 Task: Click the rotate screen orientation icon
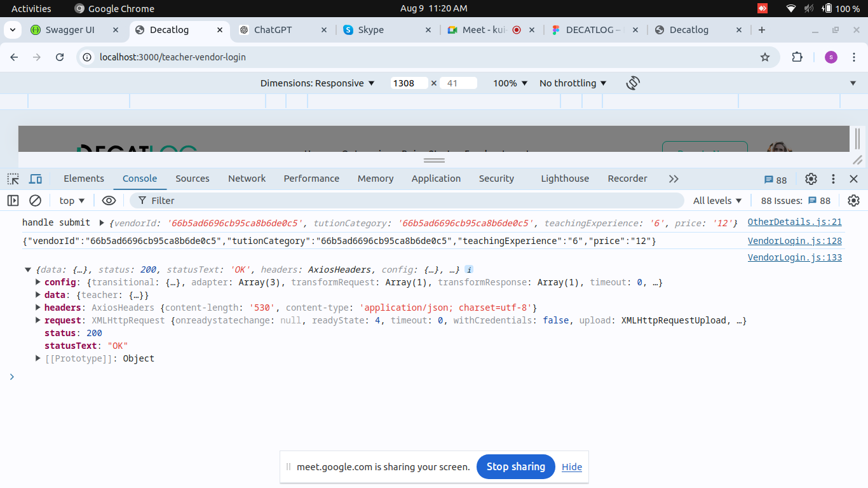(632, 83)
